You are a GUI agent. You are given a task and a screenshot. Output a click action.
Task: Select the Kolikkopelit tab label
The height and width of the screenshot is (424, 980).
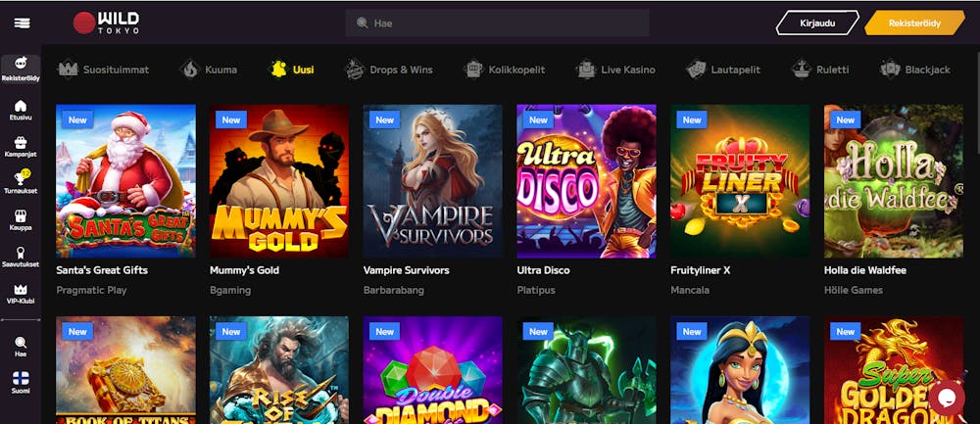[x=517, y=70]
